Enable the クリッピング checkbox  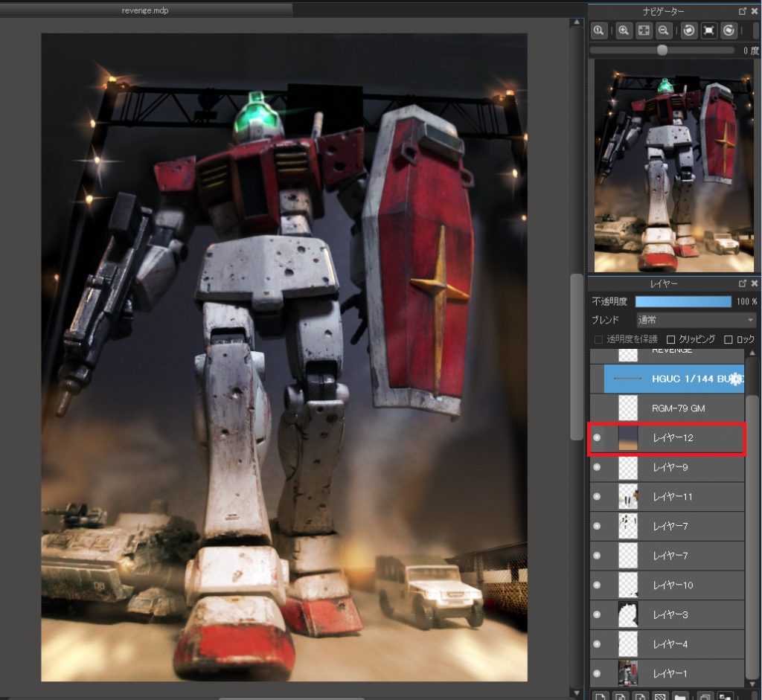(670, 339)
